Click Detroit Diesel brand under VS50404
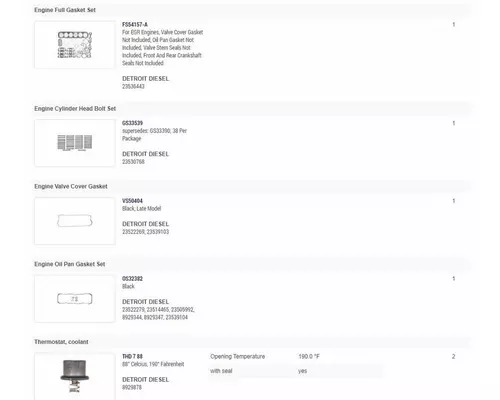 tap(145, 224)
